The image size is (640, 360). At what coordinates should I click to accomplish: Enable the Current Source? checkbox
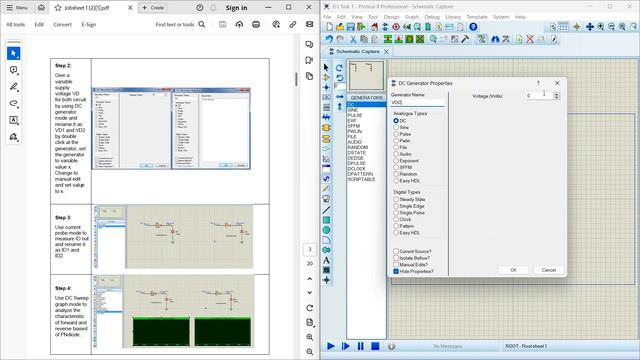396,251
